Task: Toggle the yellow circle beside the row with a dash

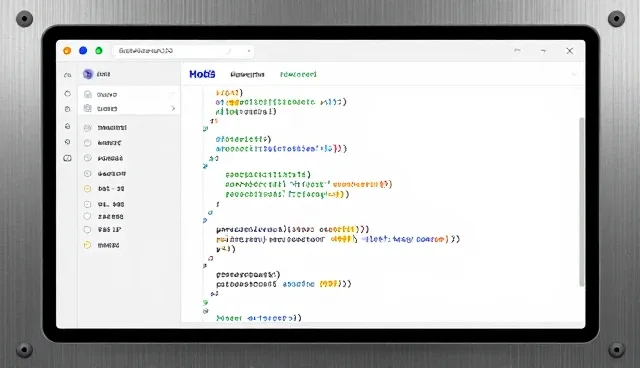Action: point(87,188)
